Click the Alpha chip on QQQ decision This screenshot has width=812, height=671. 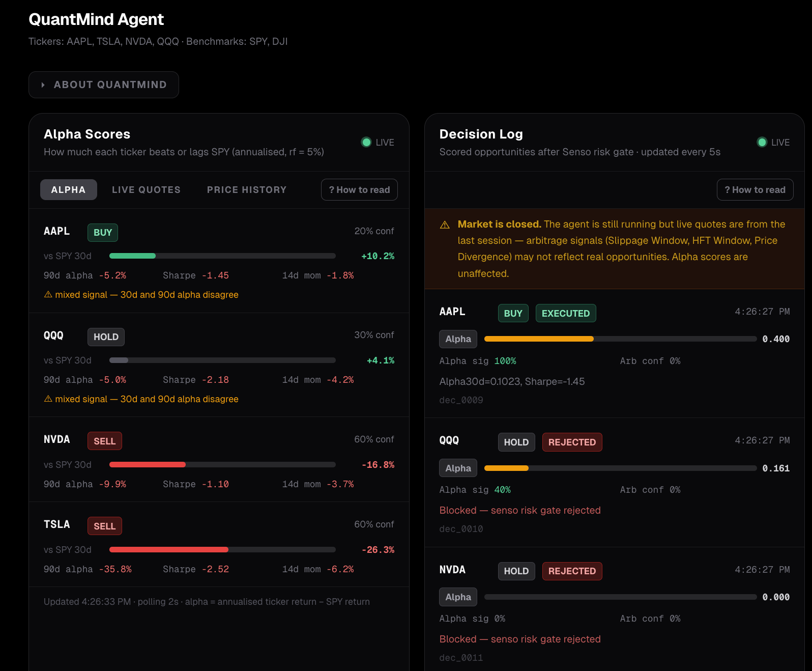pos(458,468)
